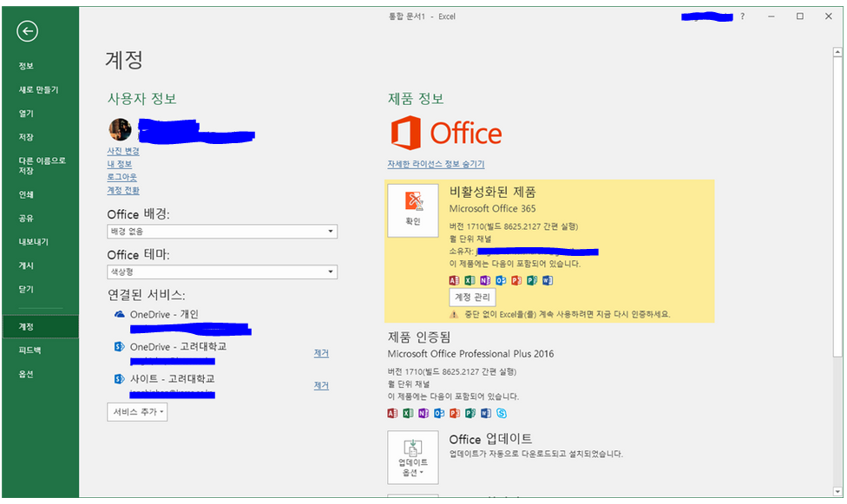Click 제거 next to 사이트 고려대학교
Screen dimensions: 847x504
321,386
